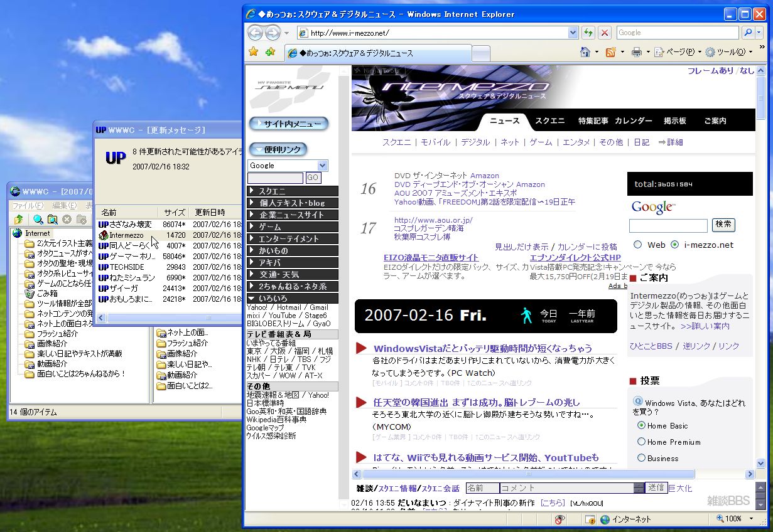Open the Favorites Center star icon
The height and width of the screenshot is (532, 773).
(253, 52)
